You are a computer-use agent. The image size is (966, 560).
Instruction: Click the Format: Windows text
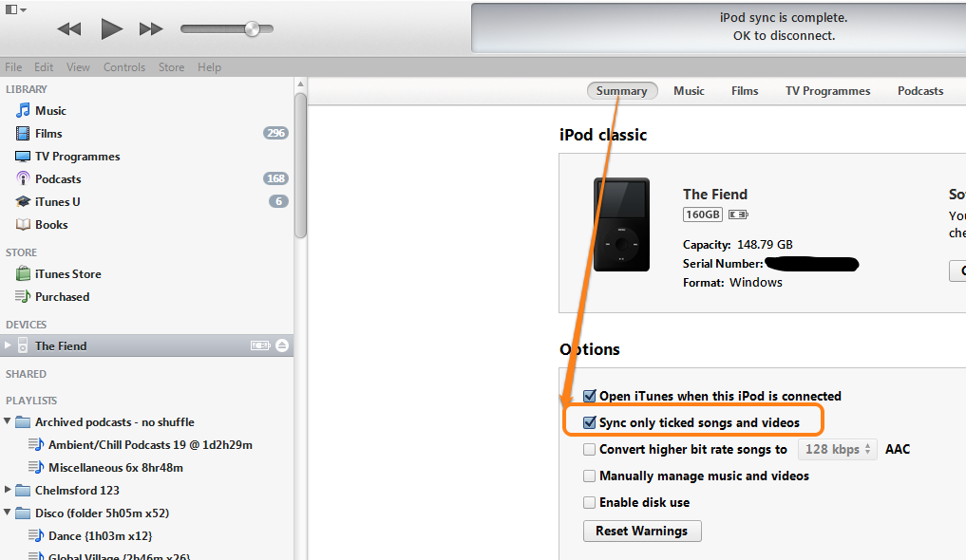click(732, 283)
